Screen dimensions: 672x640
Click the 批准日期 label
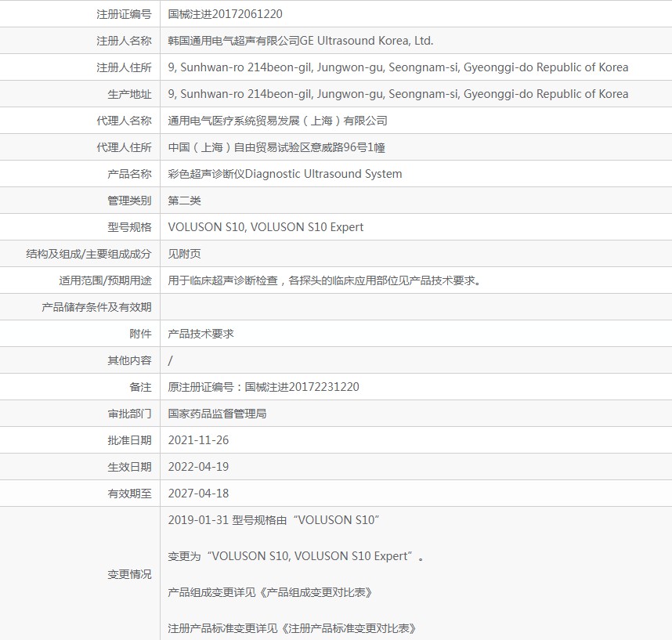pos(129,440)
